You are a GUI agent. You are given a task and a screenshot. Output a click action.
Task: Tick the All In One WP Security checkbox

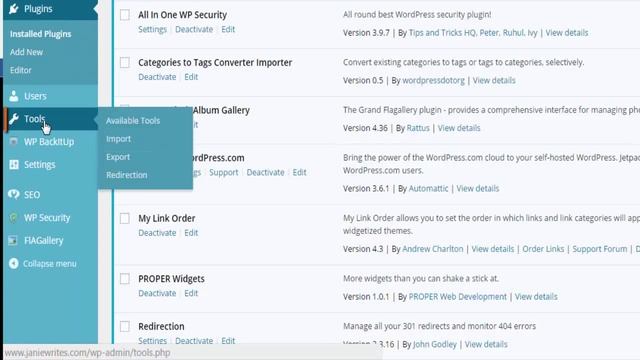[x=125, y=15]
